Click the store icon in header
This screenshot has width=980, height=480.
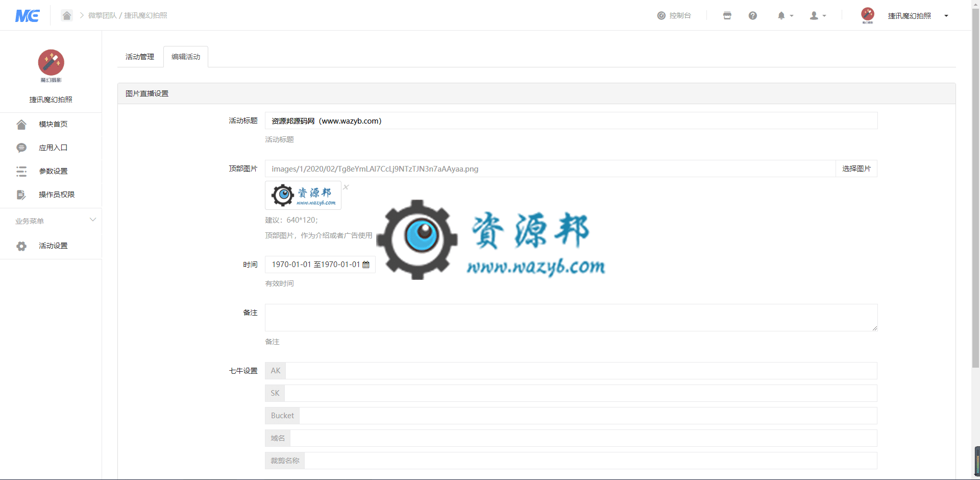click(727, 15)
